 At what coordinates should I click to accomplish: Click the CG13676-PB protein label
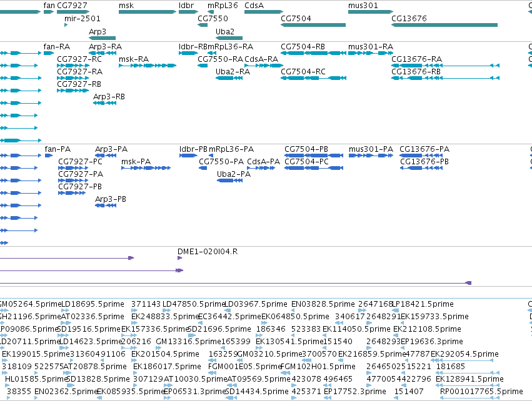424,162
